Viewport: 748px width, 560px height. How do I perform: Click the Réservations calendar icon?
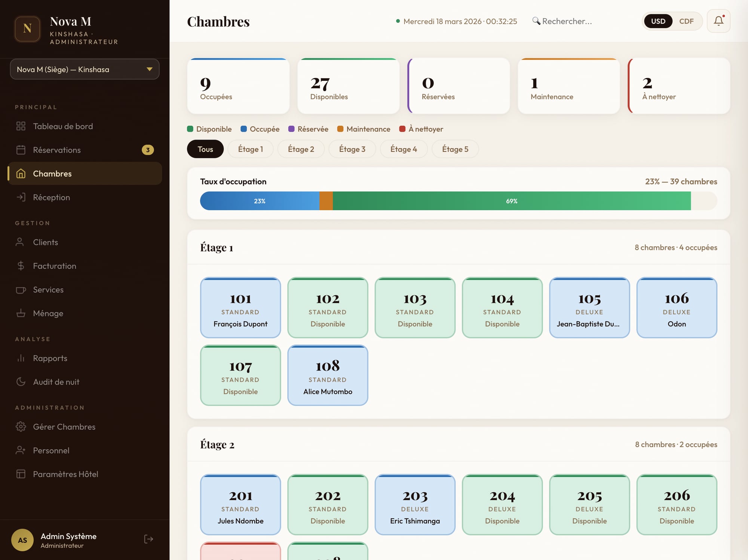pos(21,150)
